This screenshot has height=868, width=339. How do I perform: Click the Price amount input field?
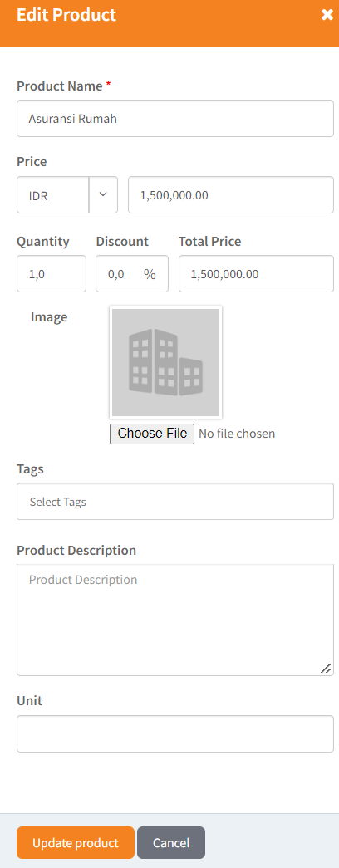pos(231,195)
